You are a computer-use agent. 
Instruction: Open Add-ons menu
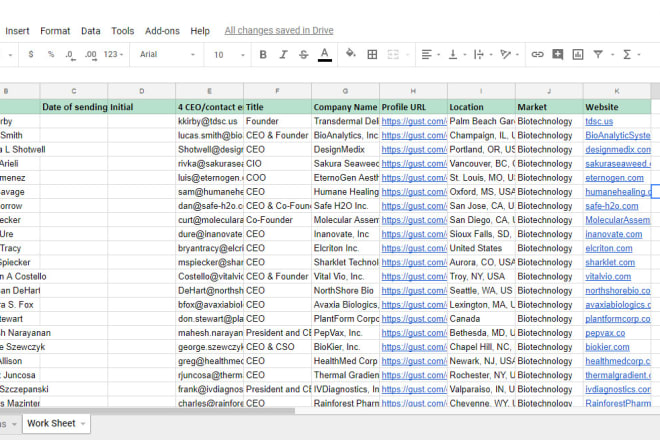point(162,31)
